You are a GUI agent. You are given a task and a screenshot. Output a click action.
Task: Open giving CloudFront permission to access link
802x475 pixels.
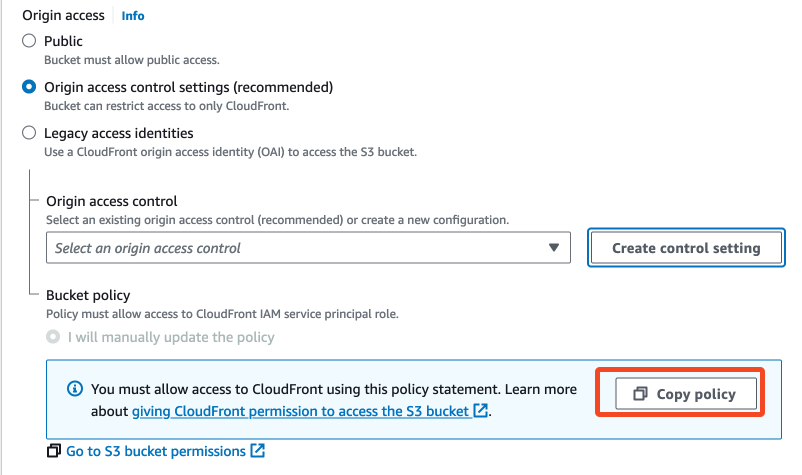[x=300, y=411]
